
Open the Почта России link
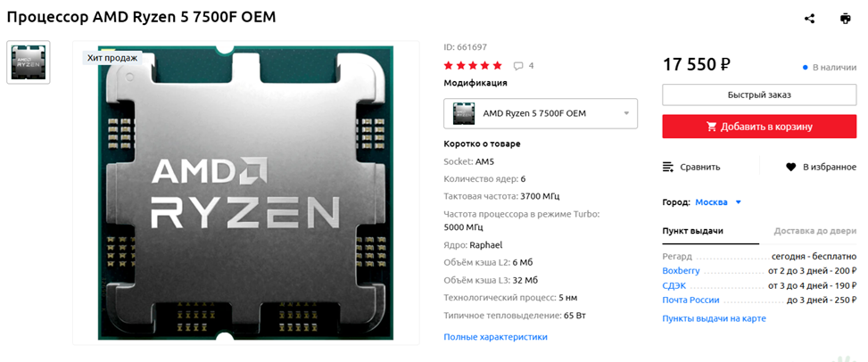(x=690, y=300)
